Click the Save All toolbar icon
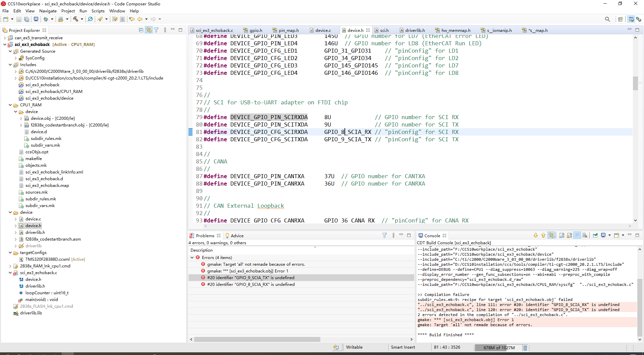This screenshot has width=644, height=355. point(26,19)
